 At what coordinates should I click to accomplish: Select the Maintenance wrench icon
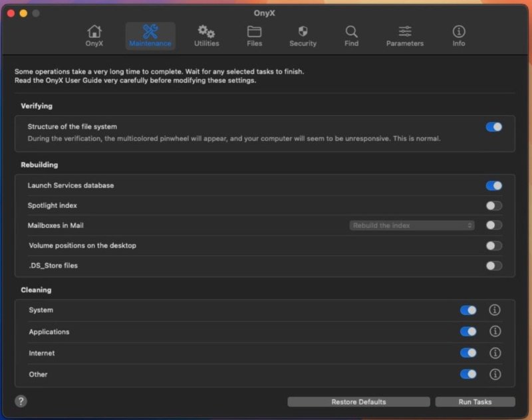(150, 32)
